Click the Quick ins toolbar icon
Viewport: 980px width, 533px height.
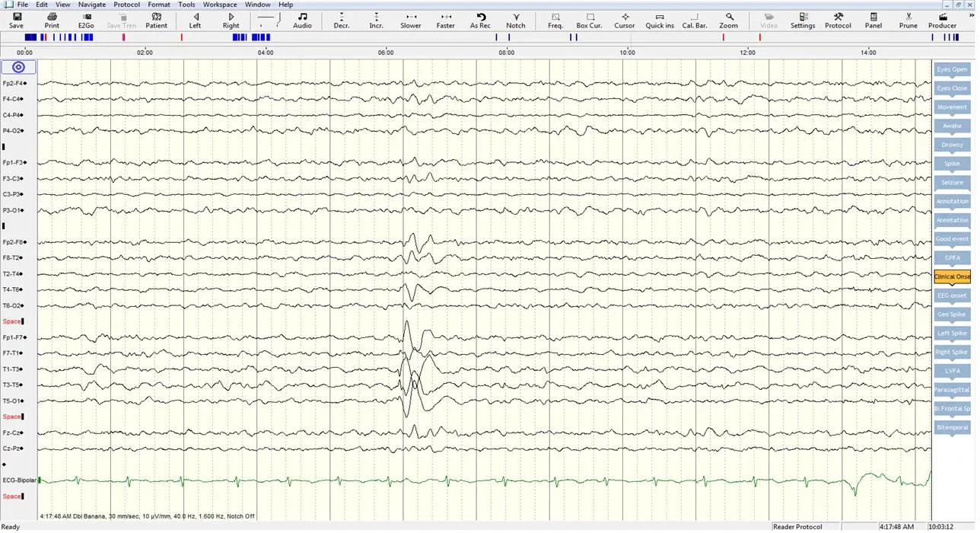659,20
